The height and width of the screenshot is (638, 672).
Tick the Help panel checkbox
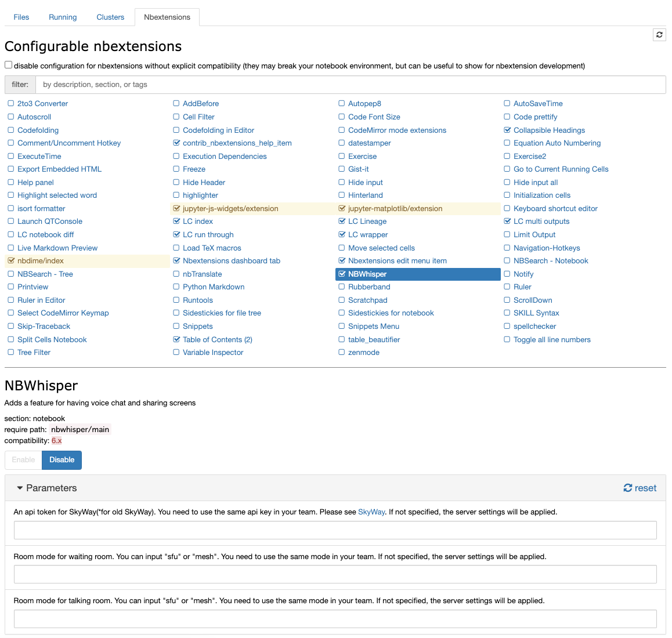click(10, 182)
